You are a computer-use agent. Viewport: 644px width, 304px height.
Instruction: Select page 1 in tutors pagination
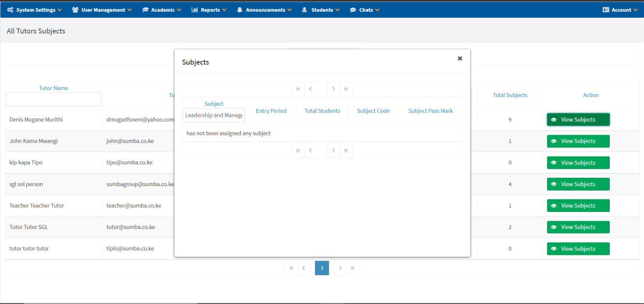pos(322,268)
